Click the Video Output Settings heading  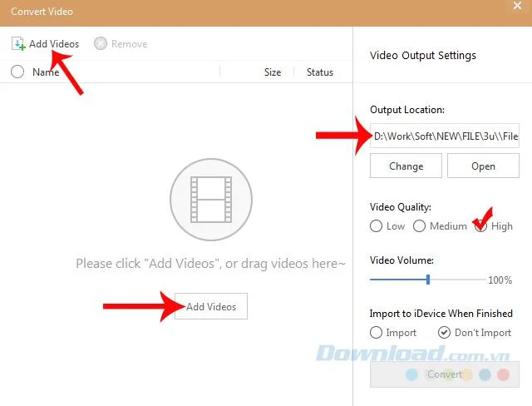(x=423, y=56)
